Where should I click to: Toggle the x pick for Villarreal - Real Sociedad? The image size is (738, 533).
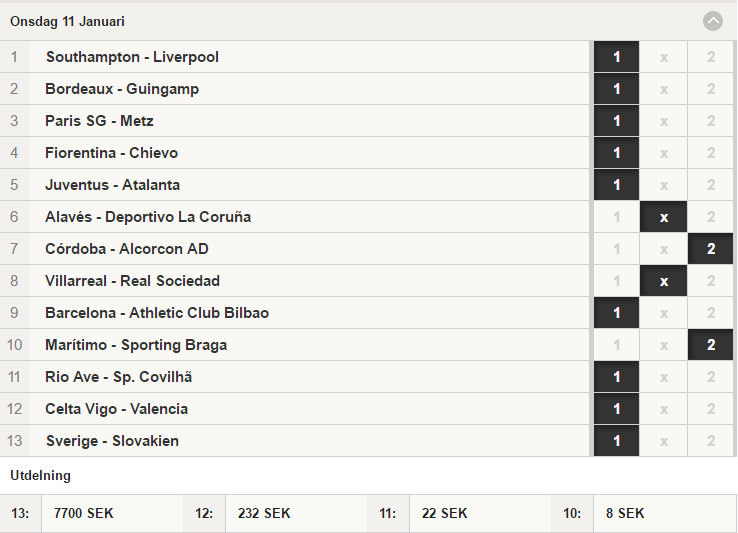pyautogui.click(x=664, y=281)
